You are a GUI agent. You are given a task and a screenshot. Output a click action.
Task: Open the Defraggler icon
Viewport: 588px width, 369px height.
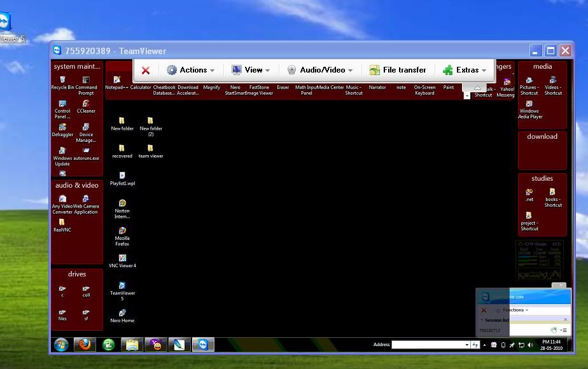[62, 128]
